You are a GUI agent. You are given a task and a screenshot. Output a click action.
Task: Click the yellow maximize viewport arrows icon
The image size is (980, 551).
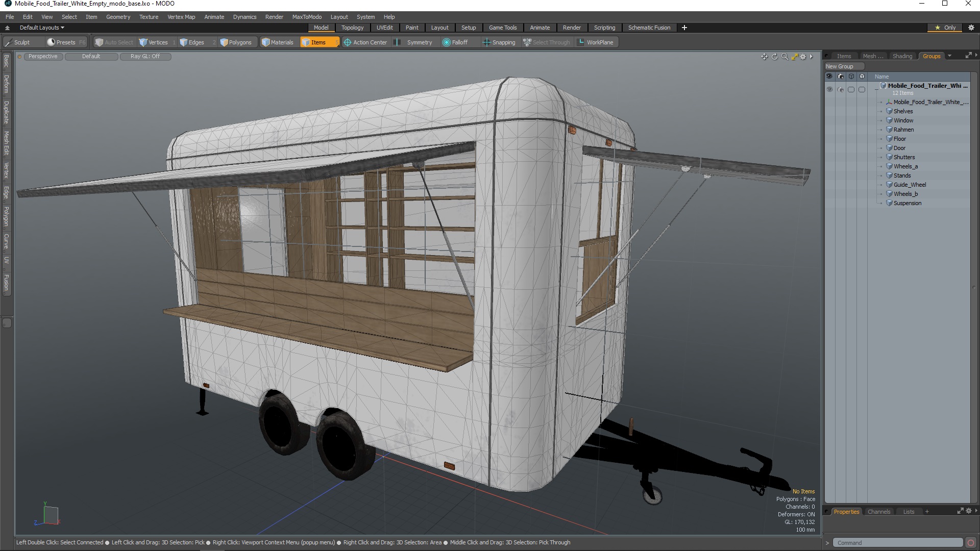click(794, 57)
